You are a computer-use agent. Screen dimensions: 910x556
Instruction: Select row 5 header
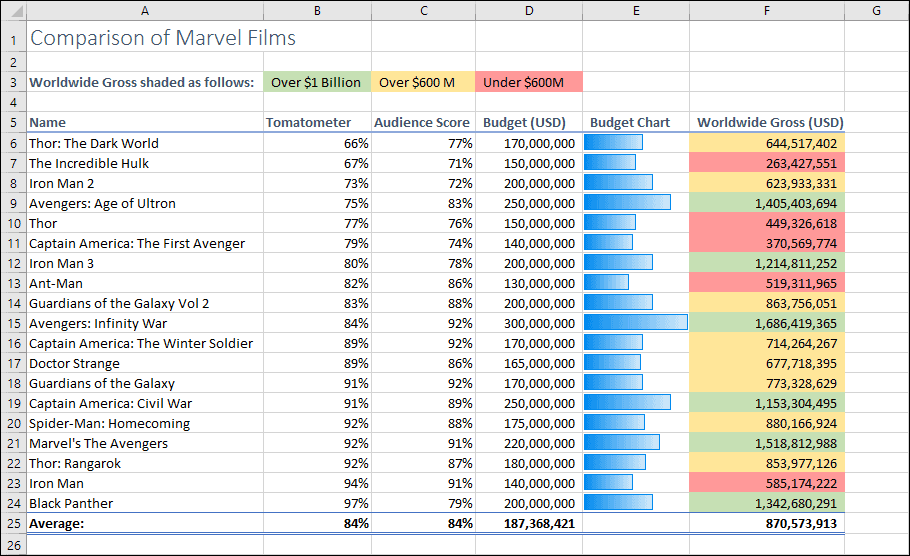[12, 123]
